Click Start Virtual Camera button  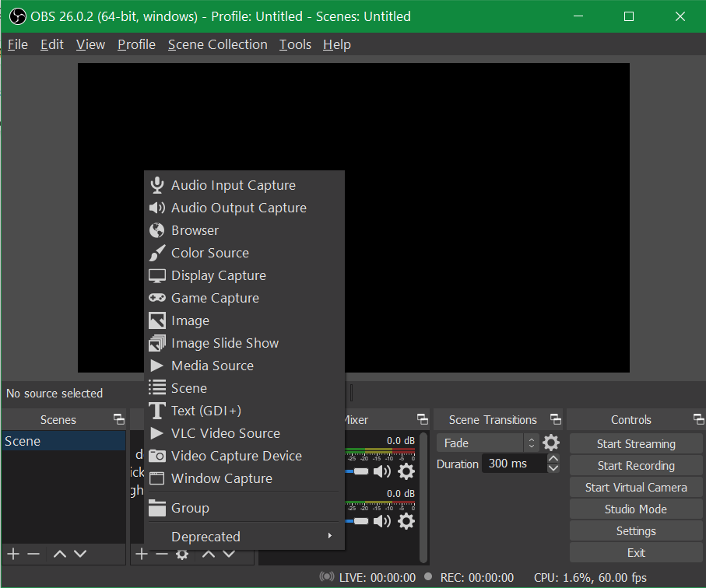click(x=636, y=487)
